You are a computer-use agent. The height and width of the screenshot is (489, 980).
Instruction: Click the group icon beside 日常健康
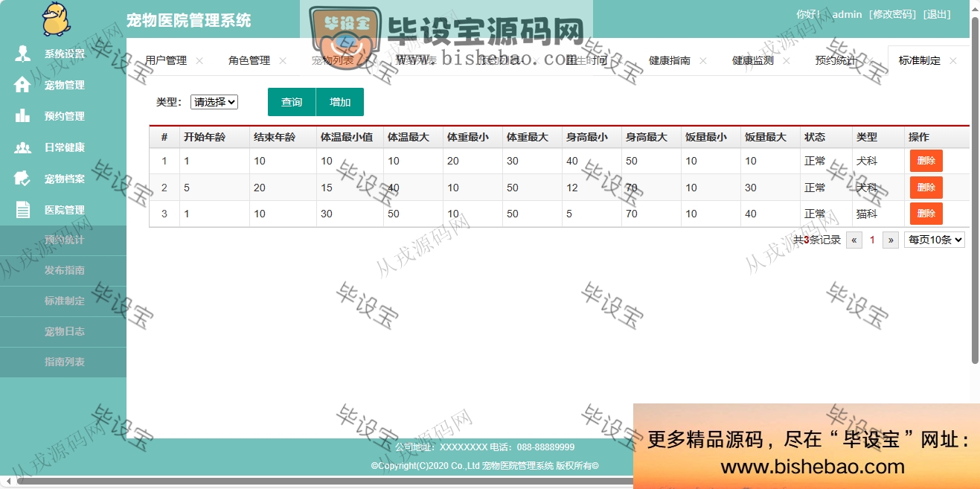coord(23,147)
